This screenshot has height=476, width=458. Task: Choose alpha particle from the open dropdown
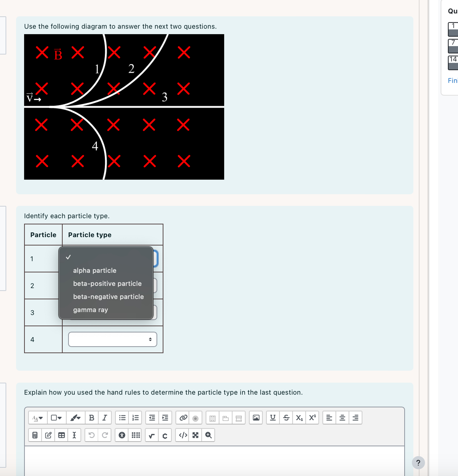94,270
